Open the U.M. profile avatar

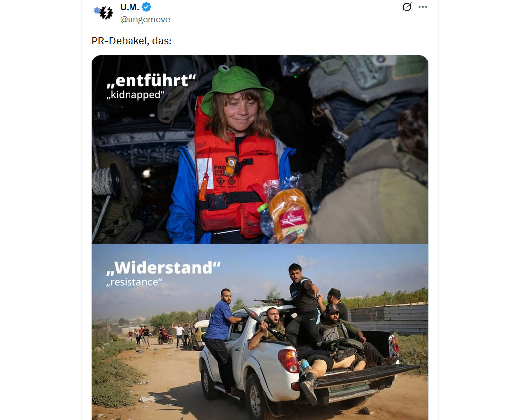pos(104,12)
